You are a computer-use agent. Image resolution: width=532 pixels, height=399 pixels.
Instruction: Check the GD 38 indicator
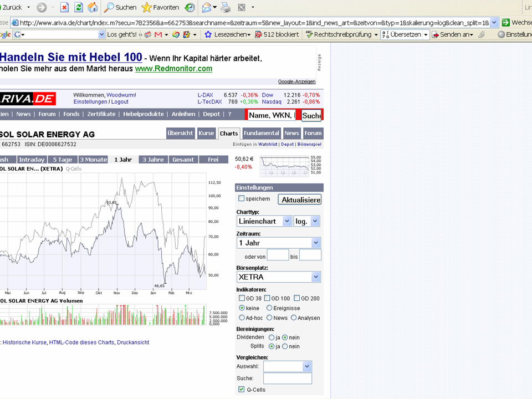[x=242, y=298]
